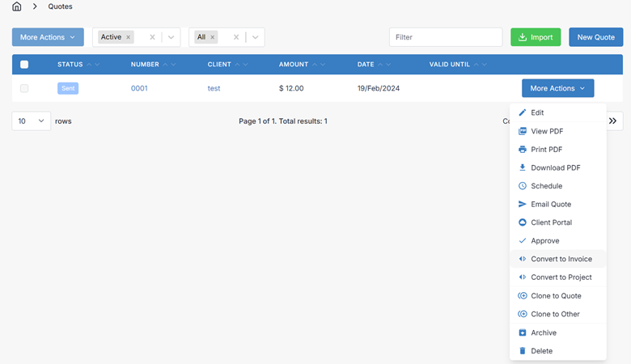Choose Edit from the actions menu
The image size is (631, 364).
point(557,112)
